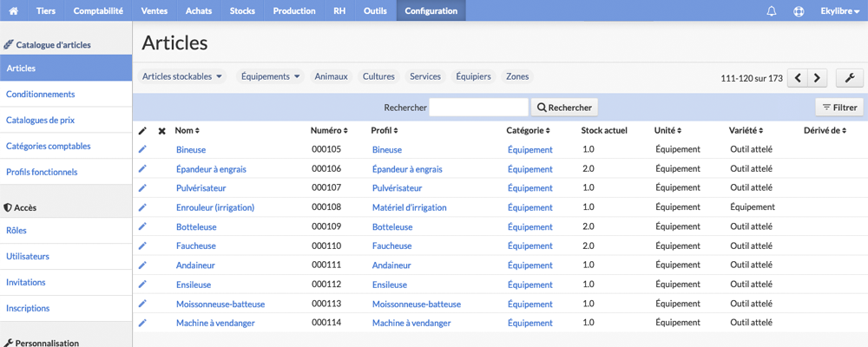Viewport: 868px width, 347px height.
Task: Click the Rechercher search button
Action: [564, 108]
